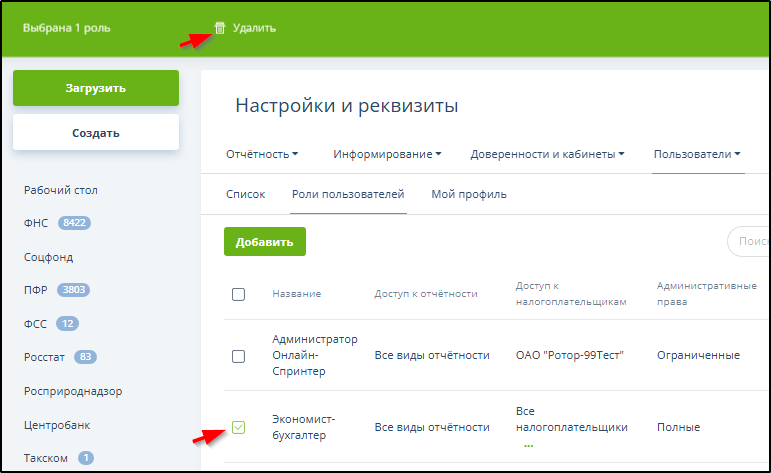Screen dimensions: 771x473
Task: Click green ellipsis under Все налогоплательщики
Action: click(529, 445)
